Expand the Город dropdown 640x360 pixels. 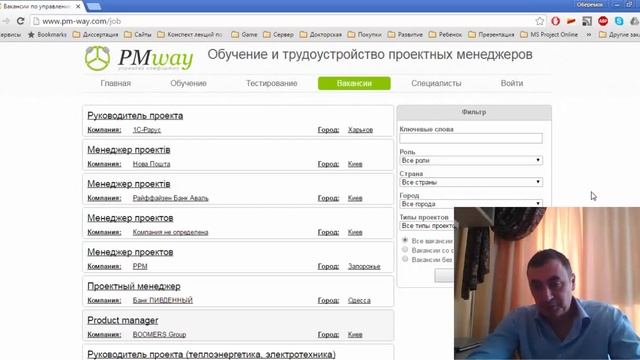[x=471, y=203]
